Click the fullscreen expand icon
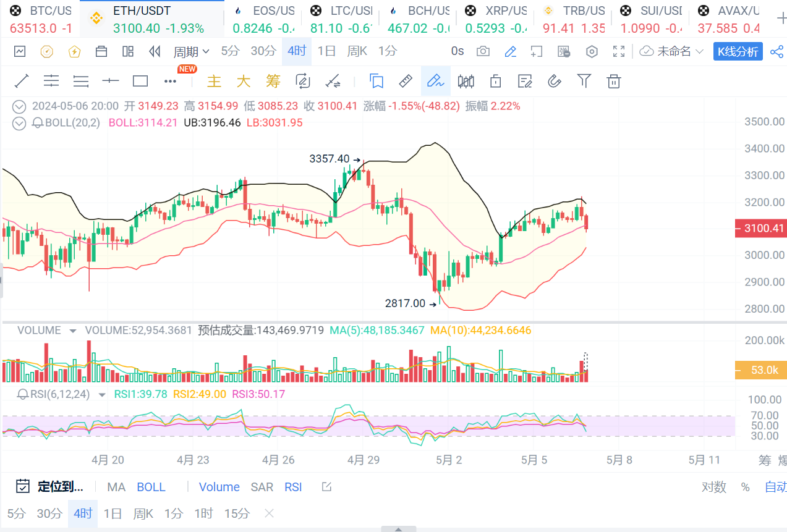787x532 pixels. pyautogui.click(x=618, y=51)
